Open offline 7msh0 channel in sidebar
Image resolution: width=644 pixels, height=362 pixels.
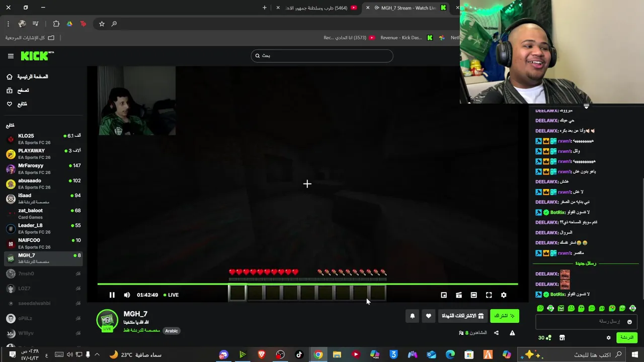43,274
